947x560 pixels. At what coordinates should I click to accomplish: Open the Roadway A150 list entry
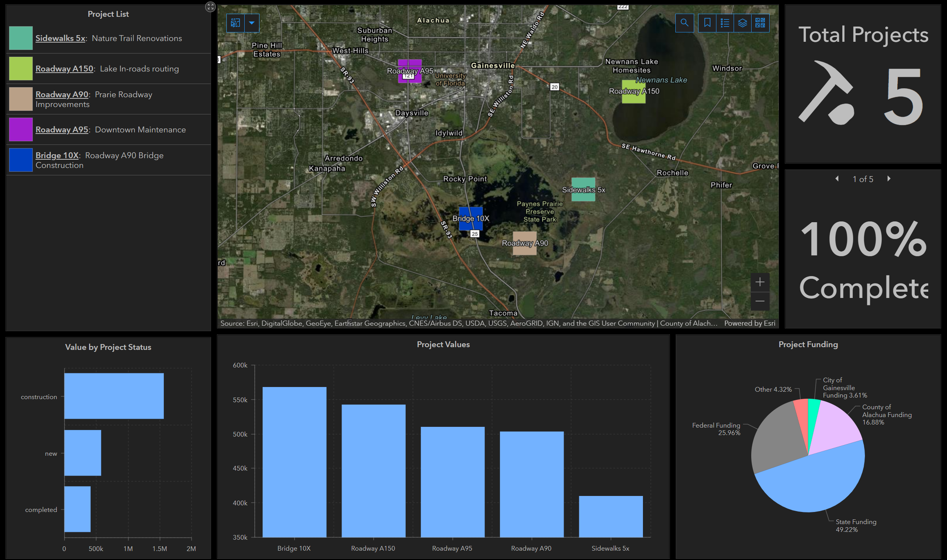[64, 69]
